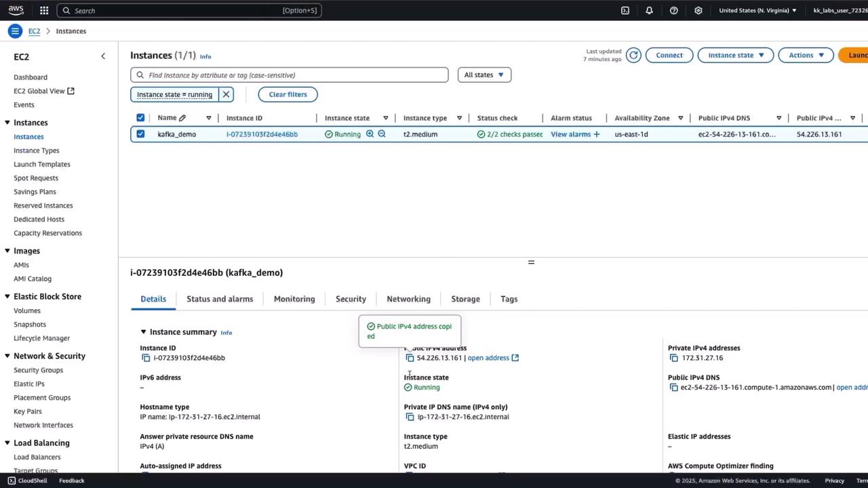This screenshot has height=488, width=868.
Task: Open the settings gear icon
Action: pos(698,10)
